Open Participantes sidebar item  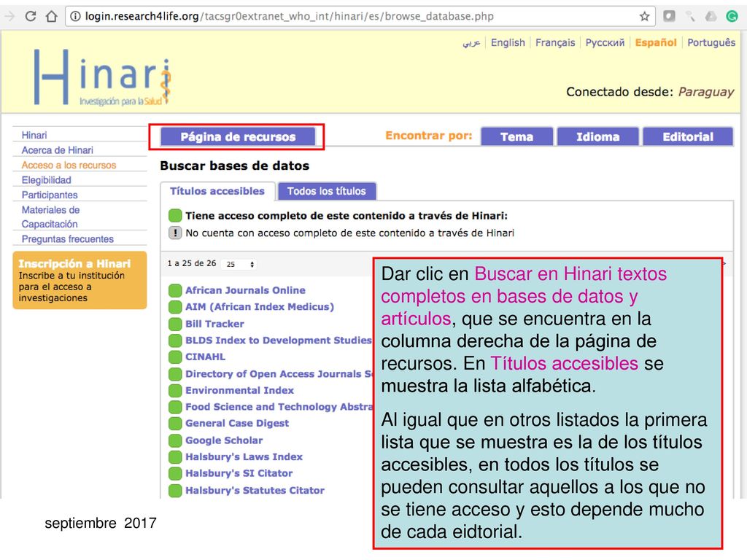[x=50, y=195]
